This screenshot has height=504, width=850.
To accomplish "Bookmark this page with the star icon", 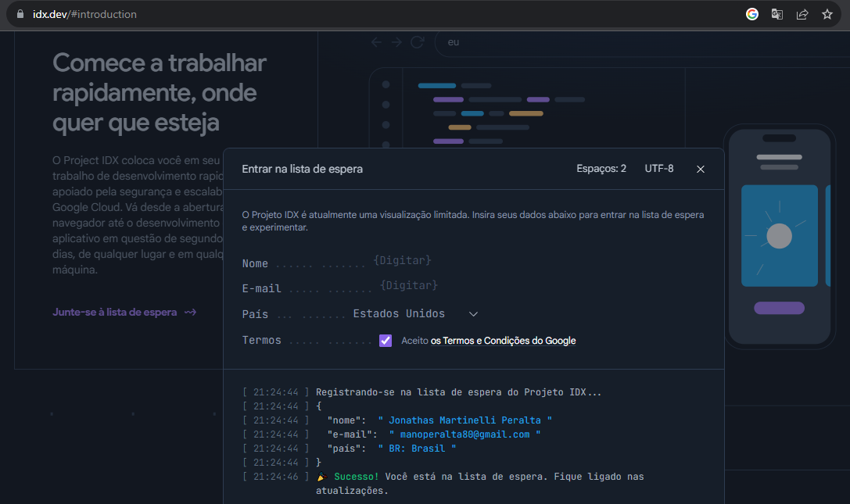I will coord(827,14).
